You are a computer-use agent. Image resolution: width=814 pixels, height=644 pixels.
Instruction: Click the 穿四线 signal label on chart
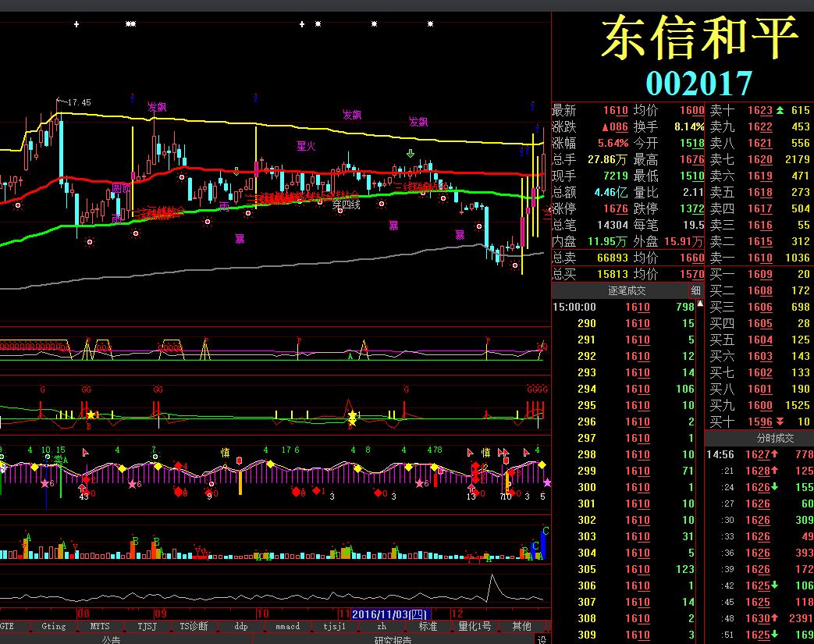coord(347,205)
